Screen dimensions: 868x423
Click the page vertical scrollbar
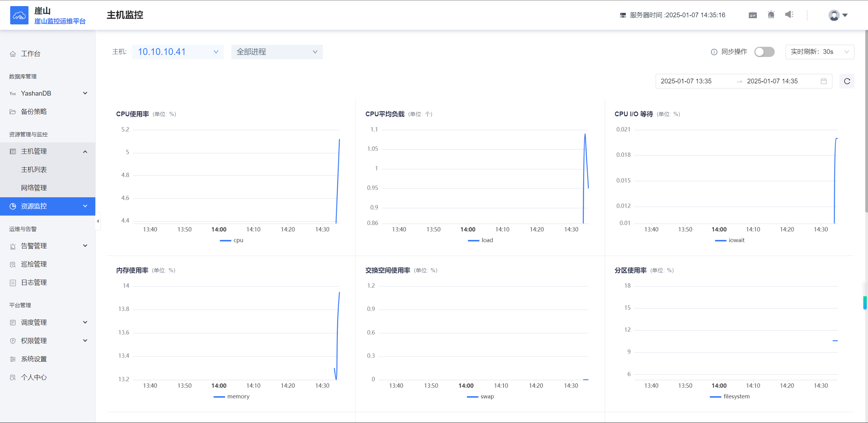pos(866,122)
